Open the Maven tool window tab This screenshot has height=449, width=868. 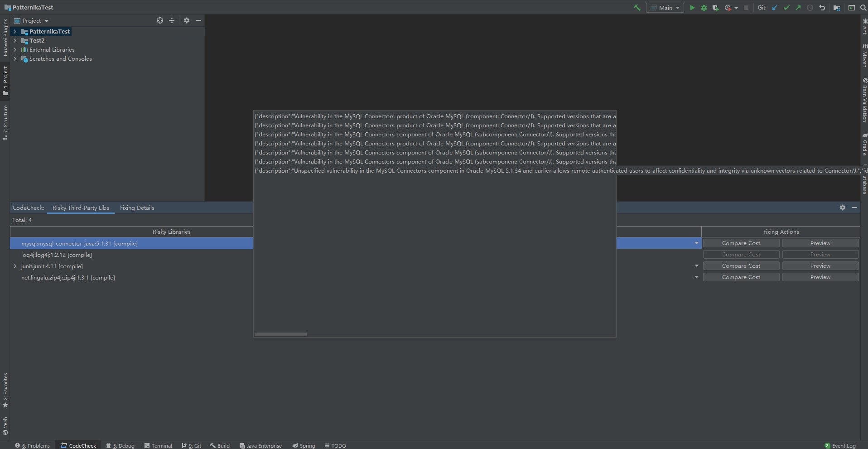click(x=864, y=56)
